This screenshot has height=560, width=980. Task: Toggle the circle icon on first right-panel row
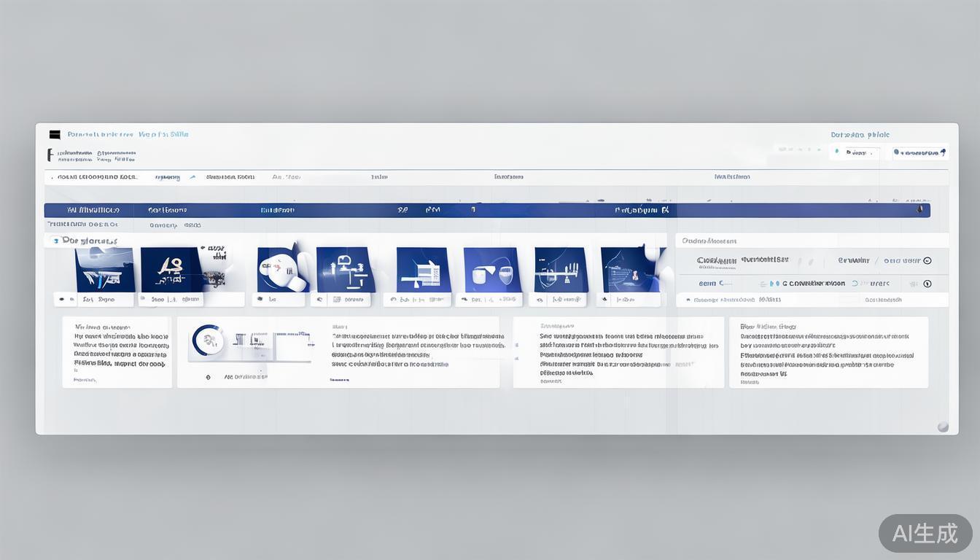point(927,261)
